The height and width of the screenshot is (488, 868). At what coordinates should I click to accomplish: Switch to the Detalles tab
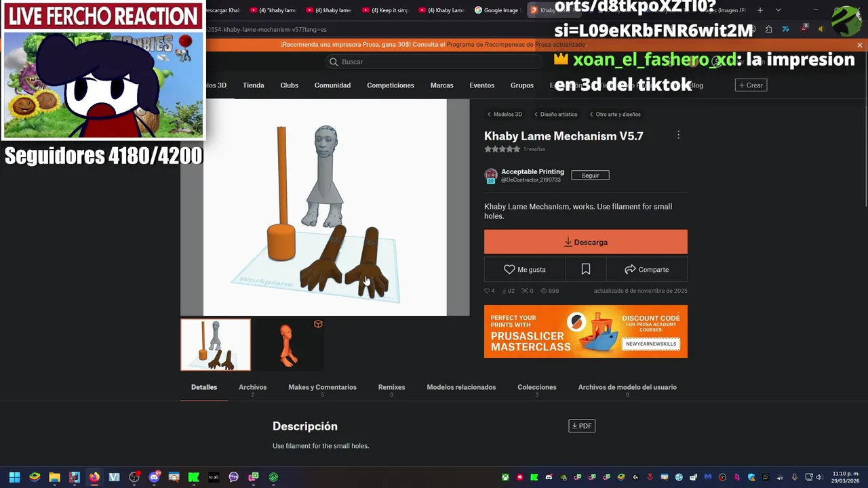[x=204, y=388]
